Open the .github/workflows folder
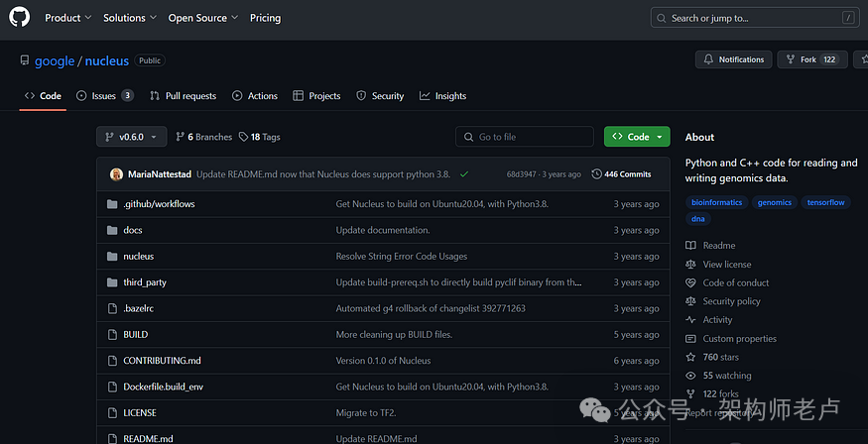The height and width of the screenshot is (444, 868). click(x=159, y=204)
